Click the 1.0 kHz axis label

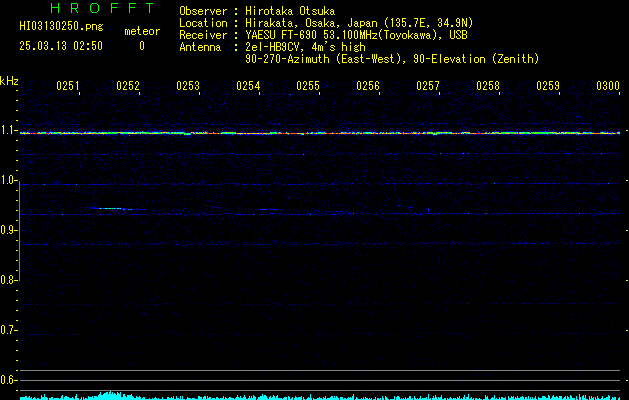point(8,180)
